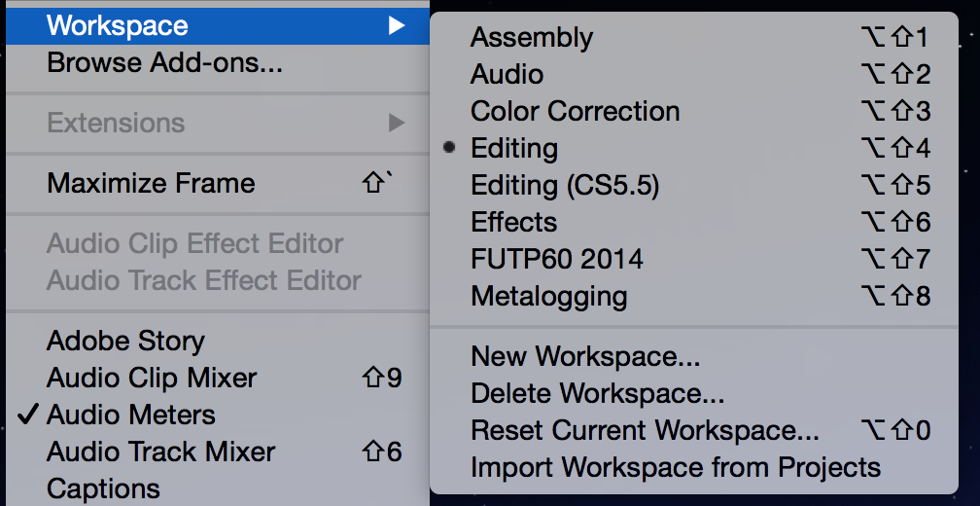The image size is (980, 506).
Task: Open Browse Add-ons...
Action: (218, 63)
